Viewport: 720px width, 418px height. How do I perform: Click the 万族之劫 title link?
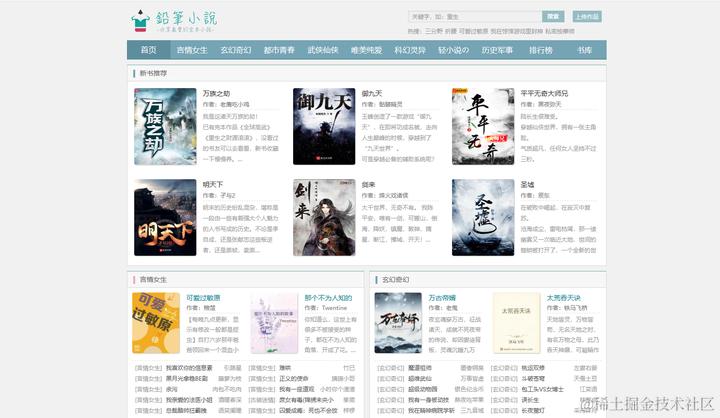tap(216, 93)
